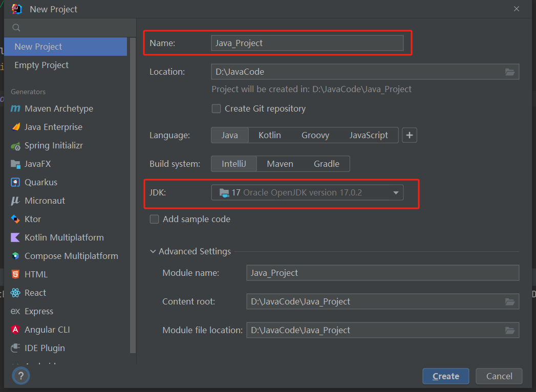Image resolution: width=536 pixels, height=392 pixels.
Task: Select Kotlin as the language
Action: [x=270, y=135]
